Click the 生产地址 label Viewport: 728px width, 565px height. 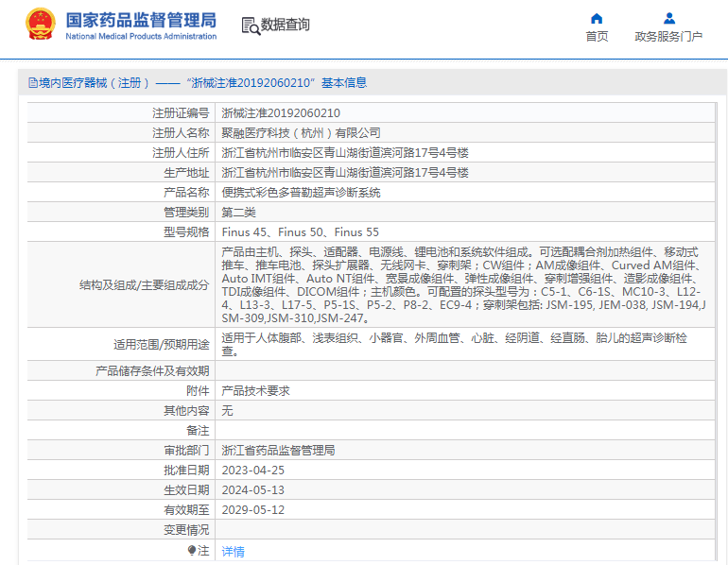pyautogui.click(x=186, y=173)
